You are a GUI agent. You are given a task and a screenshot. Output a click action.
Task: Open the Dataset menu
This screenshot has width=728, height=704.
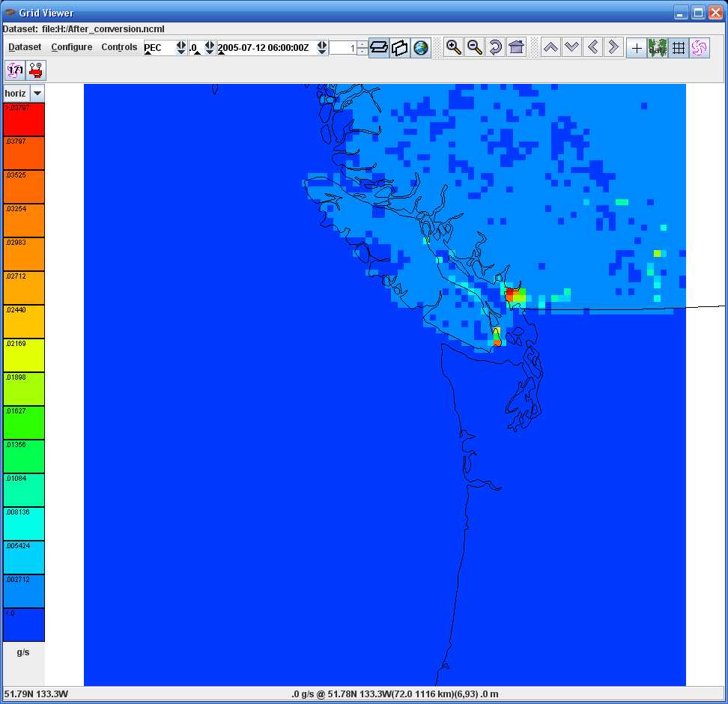(x=25, y=47)
